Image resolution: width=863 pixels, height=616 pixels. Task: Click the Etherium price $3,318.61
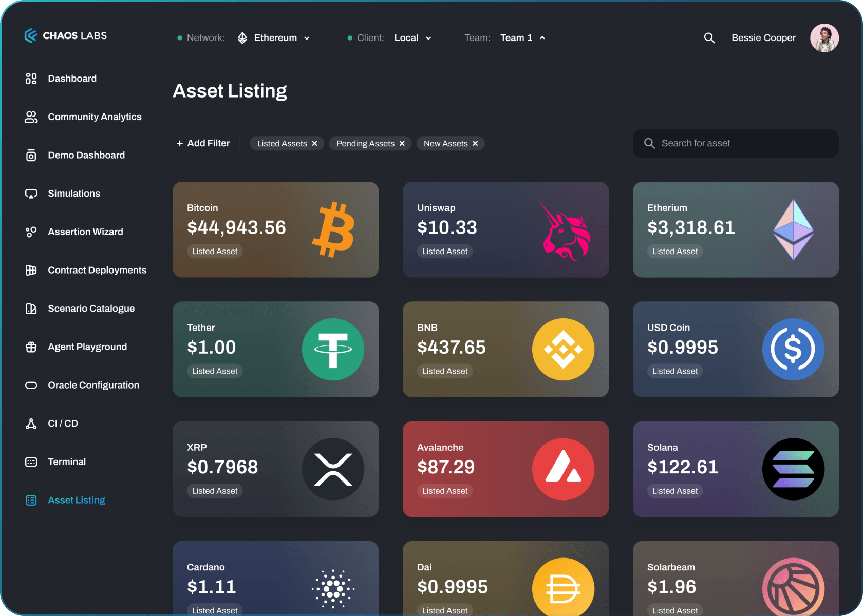[691, 227]
